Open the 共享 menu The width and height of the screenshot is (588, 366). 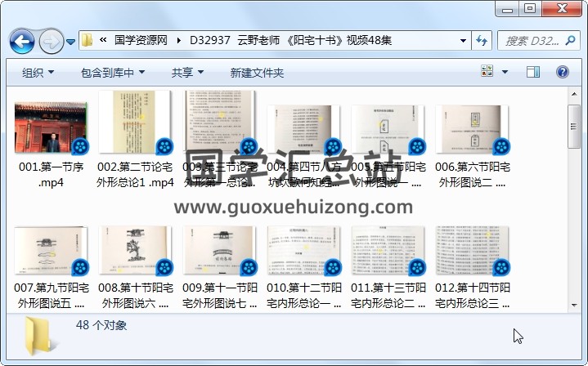[187, 72]
